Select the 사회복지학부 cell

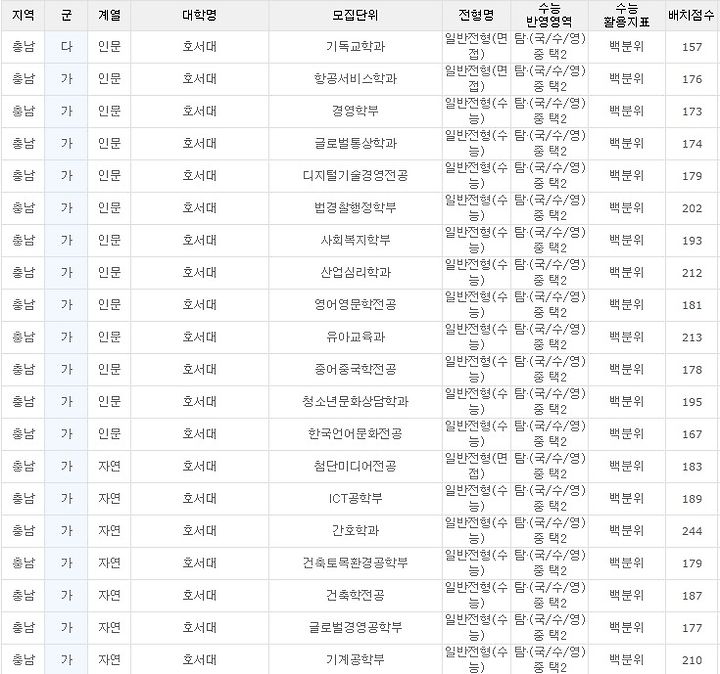point(355,240)
